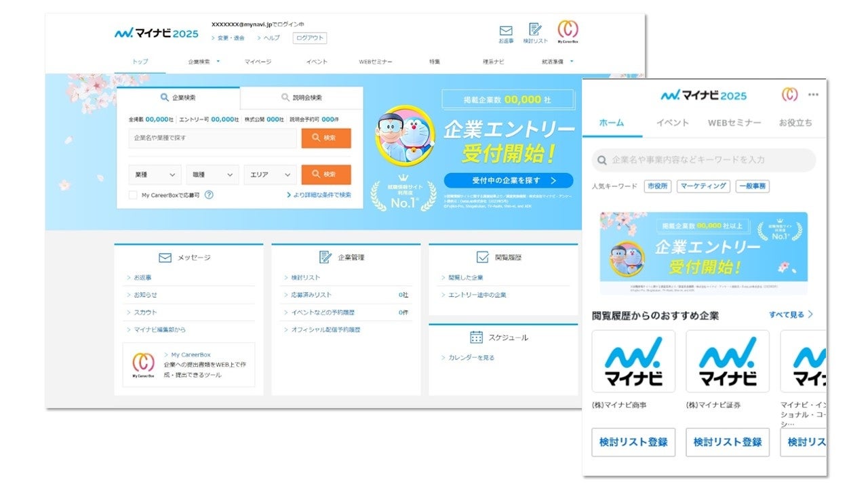Click the すべて見る link in the mobile view
Viewport: 868px width, 488px height.
click(791, 314)
